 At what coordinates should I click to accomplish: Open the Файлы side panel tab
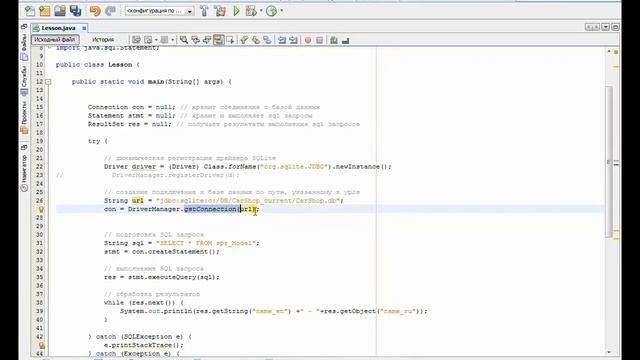(24, 47)
